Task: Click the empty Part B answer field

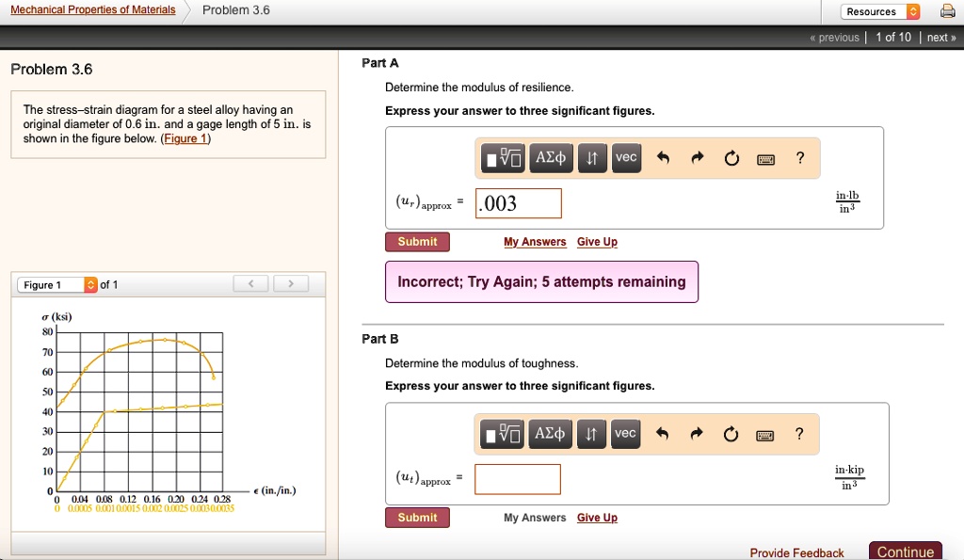Action: coord(518,479)
